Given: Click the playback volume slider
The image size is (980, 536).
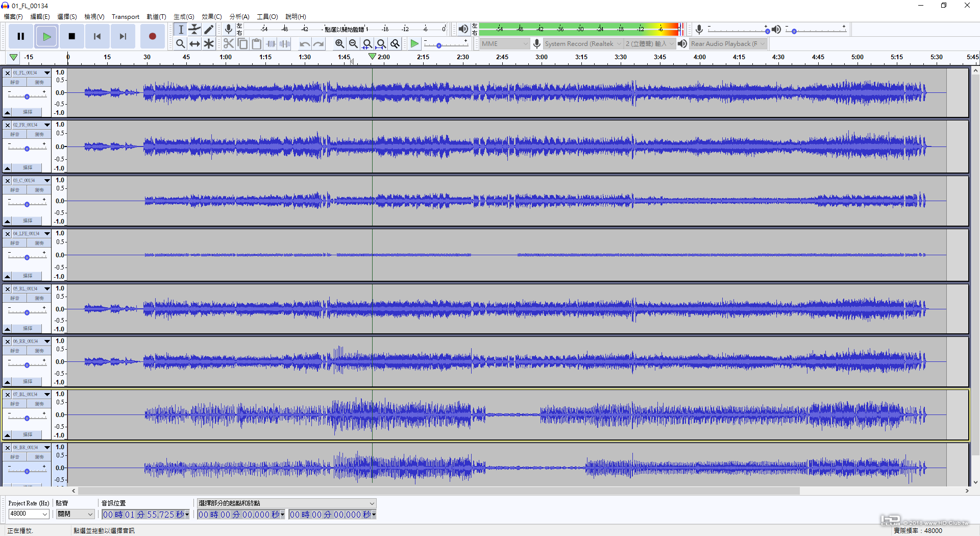Looking at the screenshot, I should click(816, 31).
